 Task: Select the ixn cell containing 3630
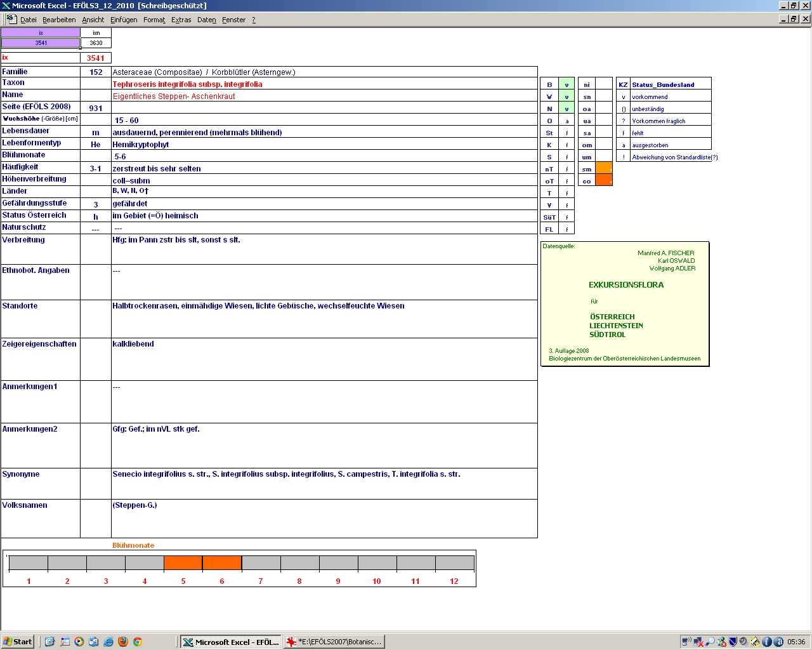click(96, 43)
